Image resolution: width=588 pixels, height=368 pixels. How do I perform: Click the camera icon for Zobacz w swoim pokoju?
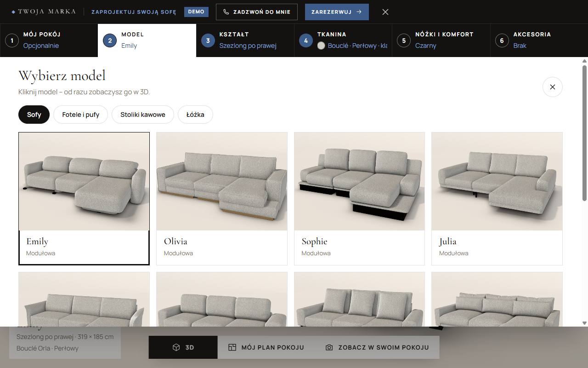click(329, 347)
